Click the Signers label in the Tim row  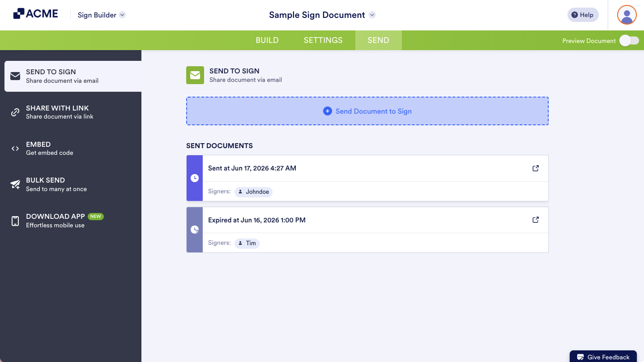219,243
